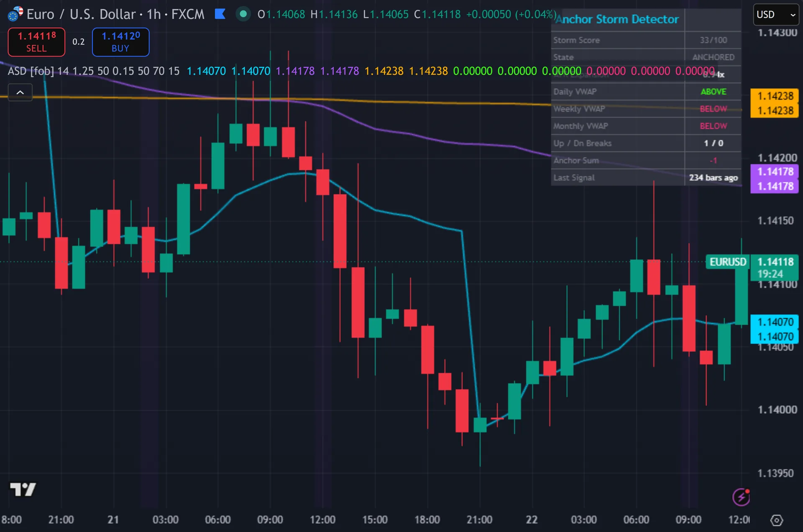Click the lightning go-to-realtime icon
This screenshot has width=803, height=532.
click(x=741, y=497)
